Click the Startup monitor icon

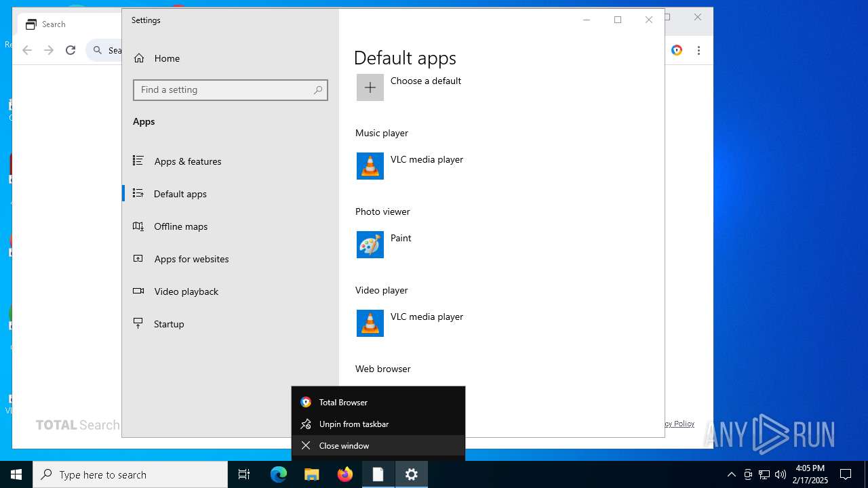point(138,323)
